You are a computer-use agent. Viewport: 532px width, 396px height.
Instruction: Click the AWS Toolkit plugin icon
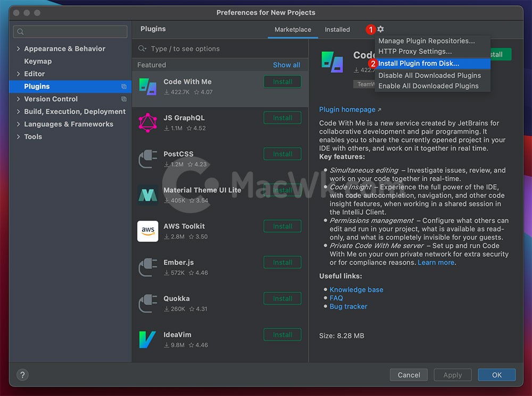pyautogui.click(x=147, y=231)
